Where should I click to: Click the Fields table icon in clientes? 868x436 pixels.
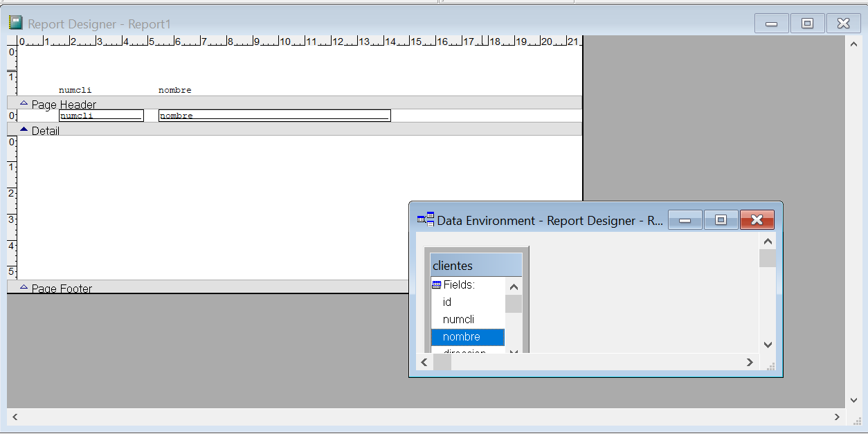[x=436, y=284]
